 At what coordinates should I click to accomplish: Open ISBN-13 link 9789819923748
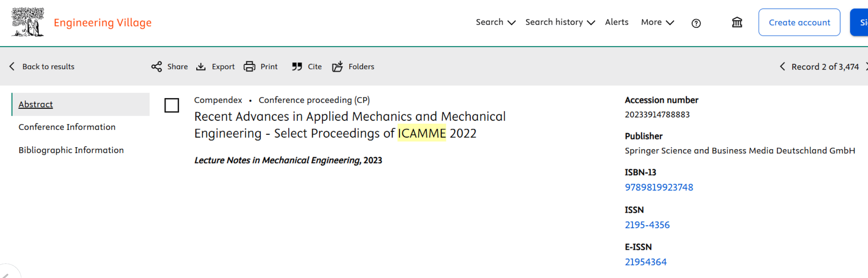(659, 187)
